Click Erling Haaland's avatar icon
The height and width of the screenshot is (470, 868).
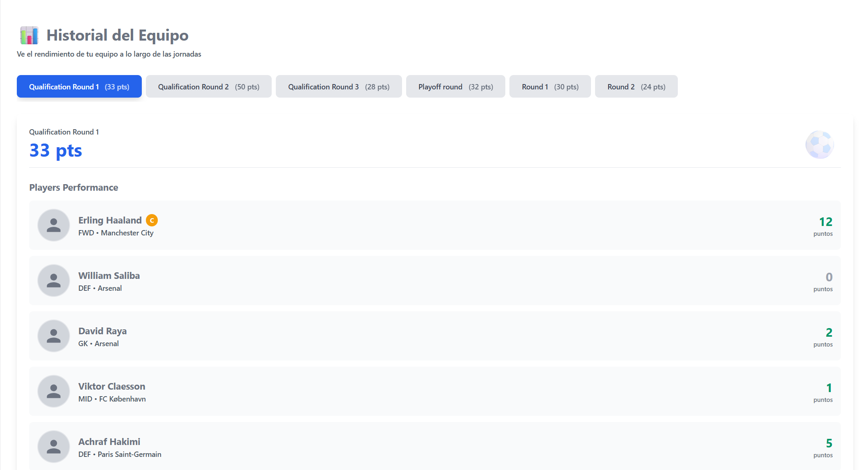point(54,225)
